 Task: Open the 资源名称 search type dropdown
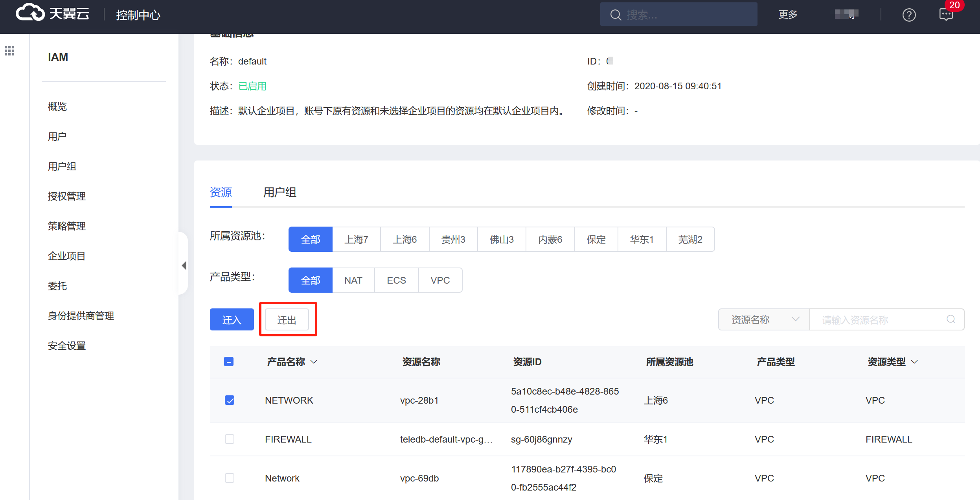click(764, 319)
